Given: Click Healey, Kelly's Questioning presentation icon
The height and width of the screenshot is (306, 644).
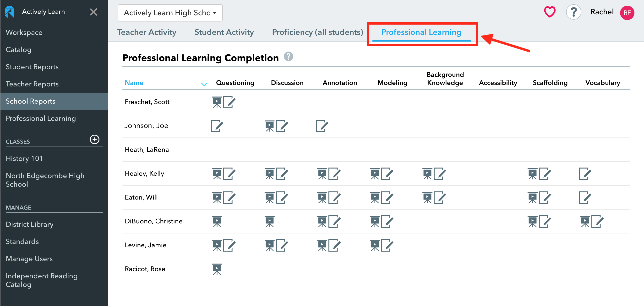Looking at the screenshot, I should (x=217, y=174).
